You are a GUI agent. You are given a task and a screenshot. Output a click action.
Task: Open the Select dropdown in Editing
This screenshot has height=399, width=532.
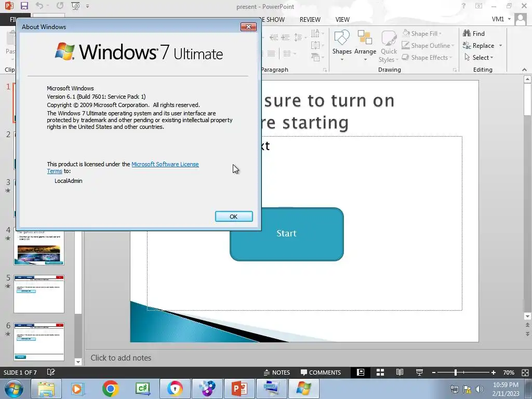point(479,57)
